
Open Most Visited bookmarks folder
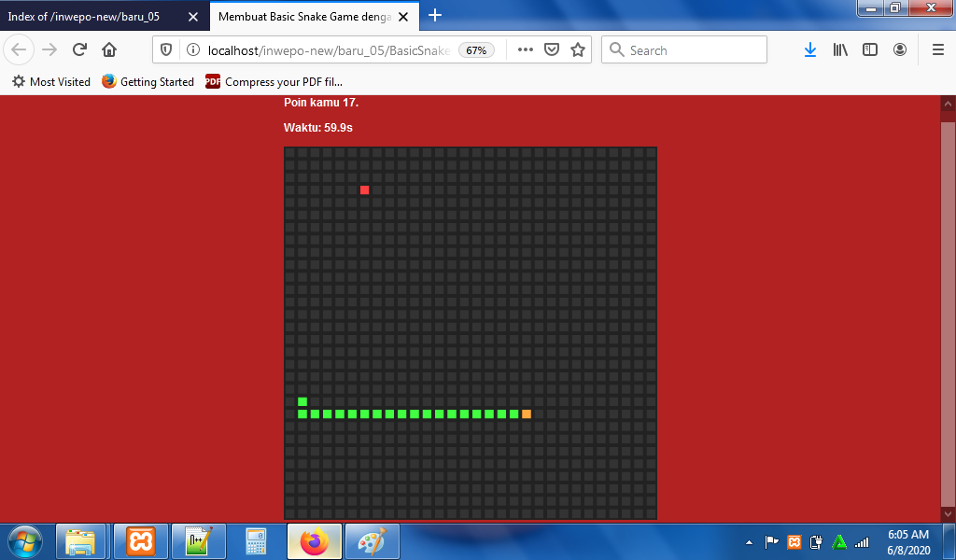click(x=51, y=81)
